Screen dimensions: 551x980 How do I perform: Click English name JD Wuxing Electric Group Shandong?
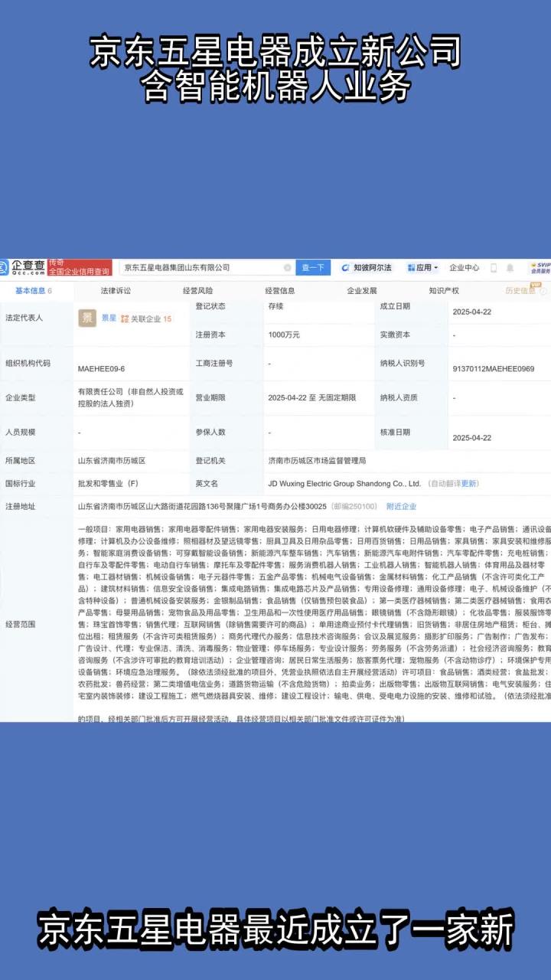344,484
